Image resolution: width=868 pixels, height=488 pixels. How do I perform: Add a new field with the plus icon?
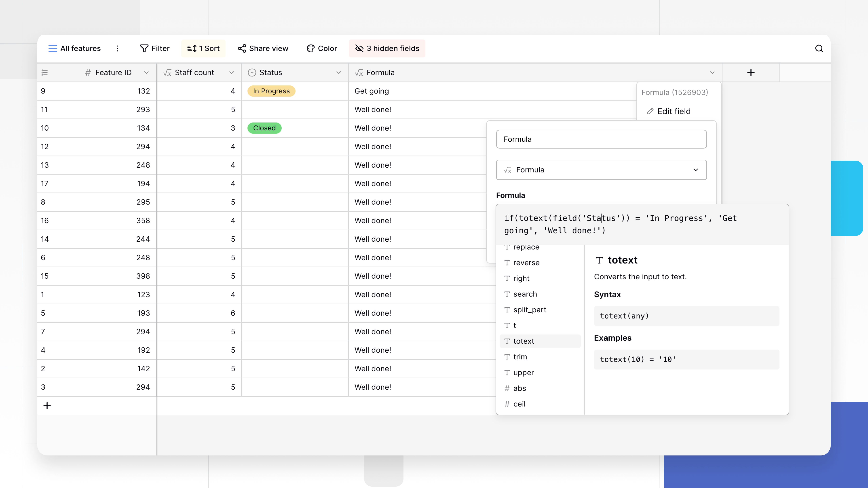[751, 72]
